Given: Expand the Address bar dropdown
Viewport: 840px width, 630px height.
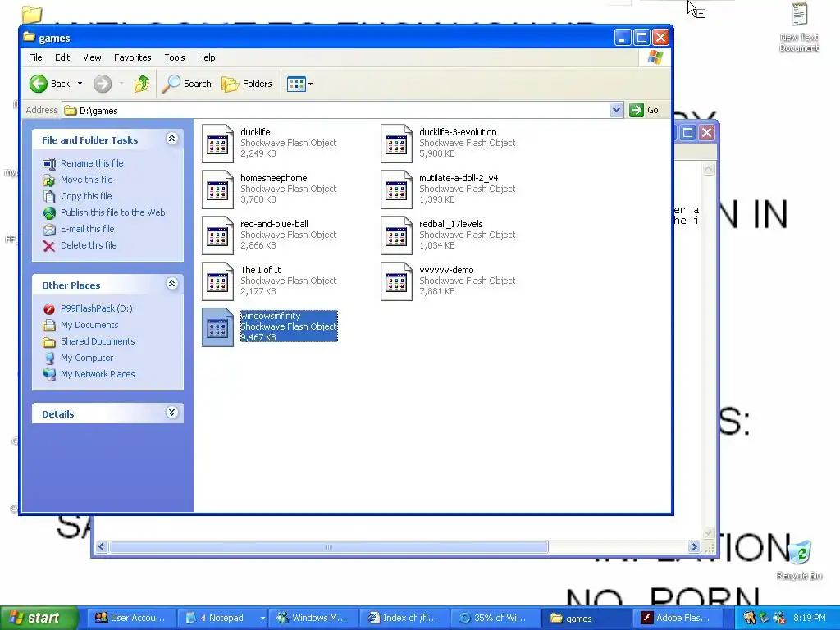Looking at the screenshot, I should 616,110.
